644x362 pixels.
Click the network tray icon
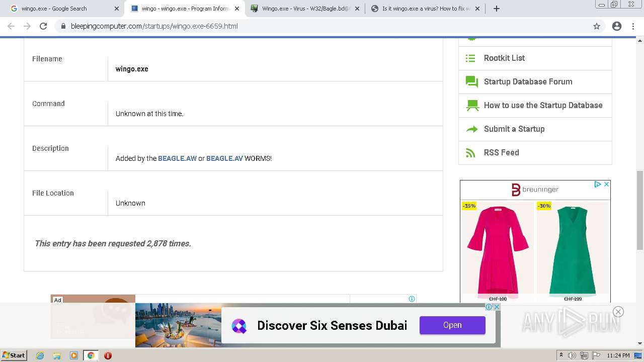pyautogui.click(x=584, y=355)
